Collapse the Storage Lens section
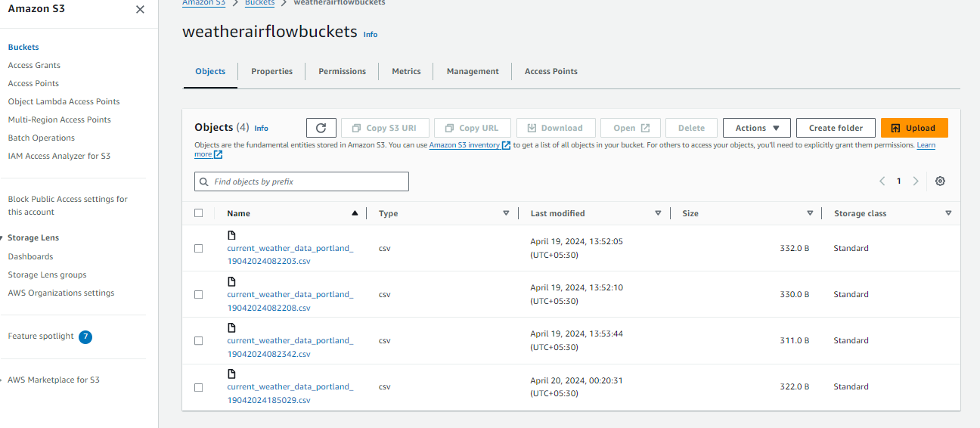Image resolution: width=980 pixels, height=428 pixels. 2,238
